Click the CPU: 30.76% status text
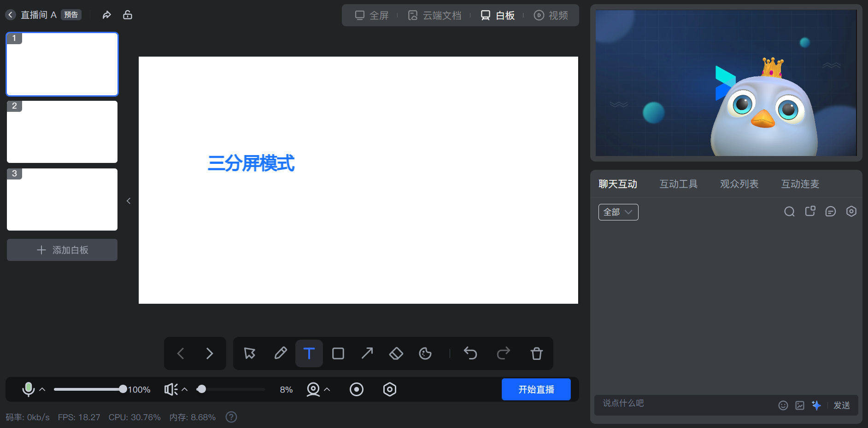The height and width of the screenshot is (428, 868). (135, 417)
